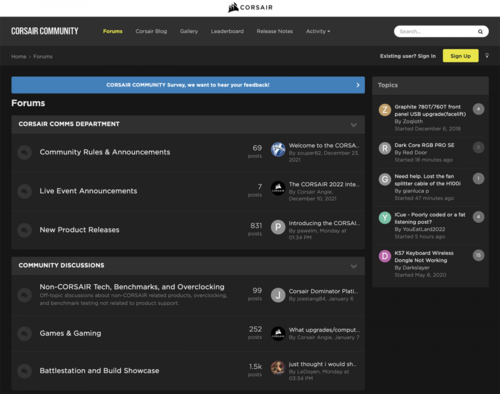
Task: Open the Gallery nav item
Action: [x=189, y=31]
